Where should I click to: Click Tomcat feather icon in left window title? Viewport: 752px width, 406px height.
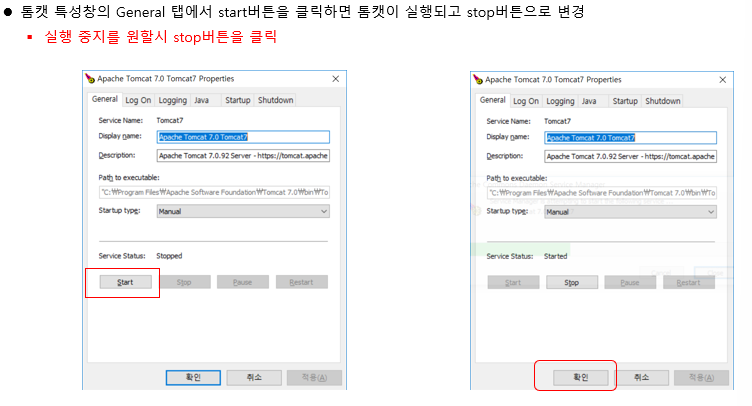click(90, 78)
